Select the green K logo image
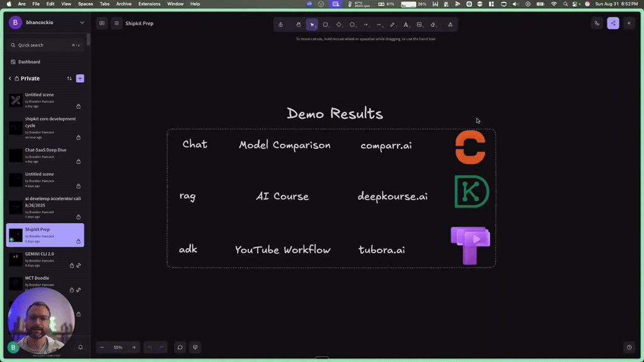Image resolution: width=644 pixels, height=362 pixels. click(472, 192)
